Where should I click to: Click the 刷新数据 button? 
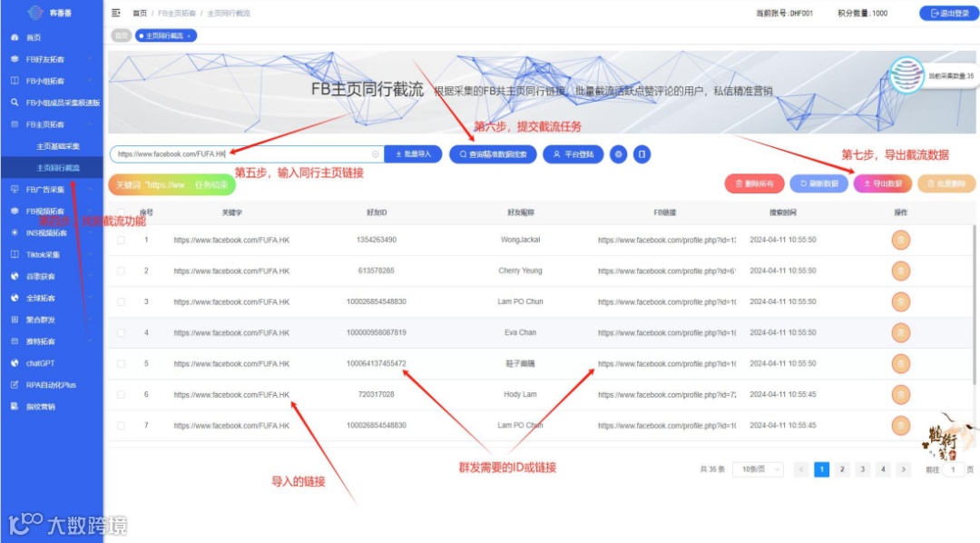click(x=818, y=184)
